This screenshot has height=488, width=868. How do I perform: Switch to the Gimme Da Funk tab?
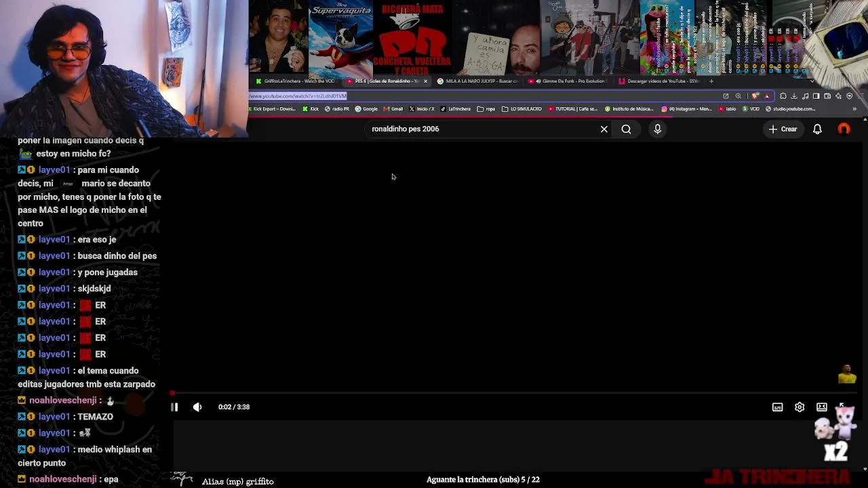click(x=570, y=81)
